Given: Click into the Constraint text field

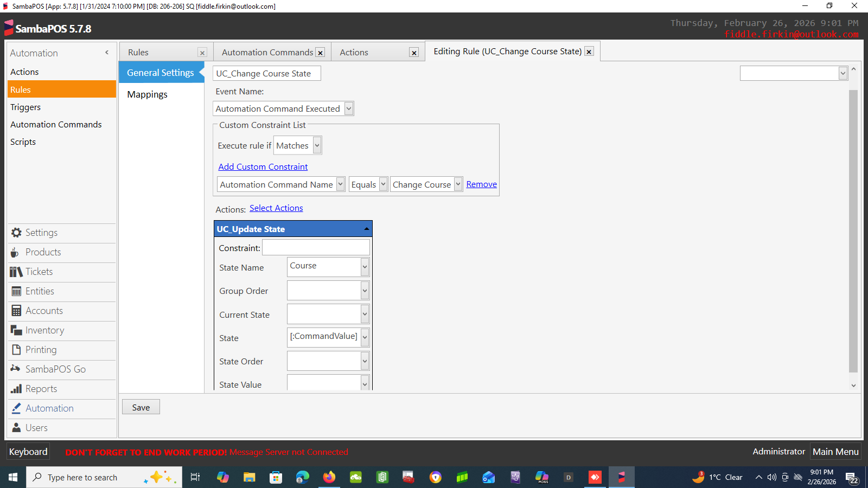Looking at the screenshot, I should [316, 248].
